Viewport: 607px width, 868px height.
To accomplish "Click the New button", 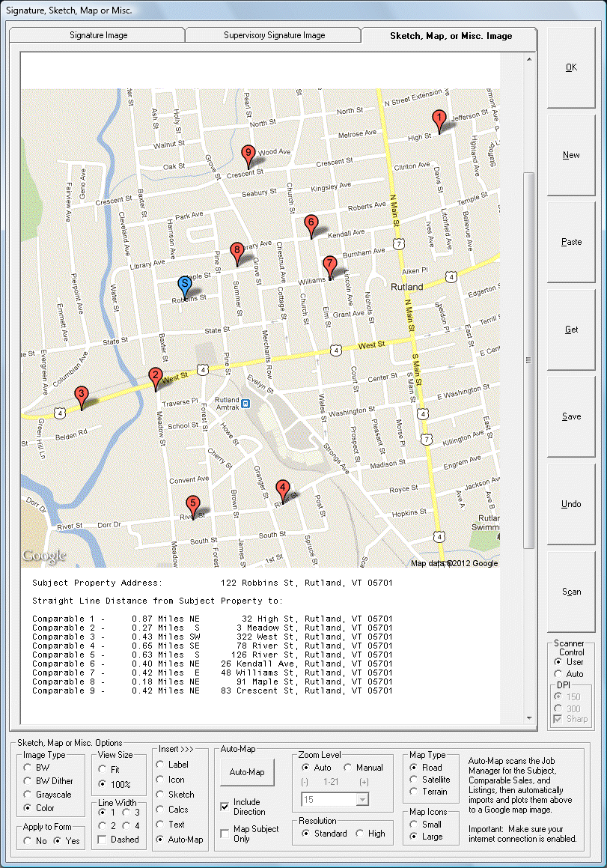I will pyautogui.click(x=571, y=155).
